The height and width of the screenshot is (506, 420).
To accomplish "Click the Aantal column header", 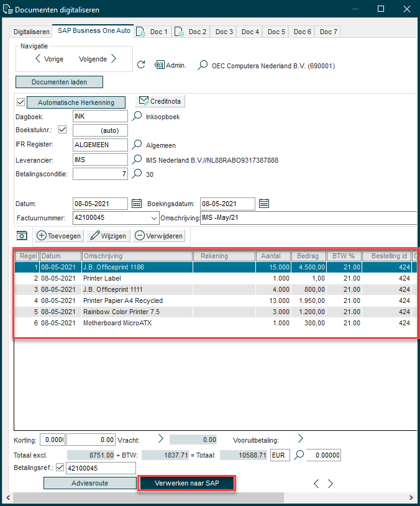I will coord(273,256).
